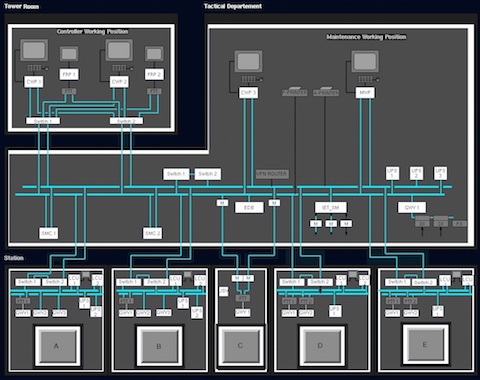This screenshot has width=480, height=380.
Task: Select Switch 1 in Station E
Action: [x=398, y=282]
